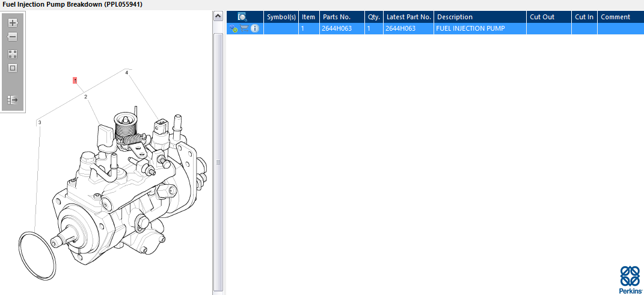
Task: Click the O-ring seal in the diagram
Action: pos(37,256)
